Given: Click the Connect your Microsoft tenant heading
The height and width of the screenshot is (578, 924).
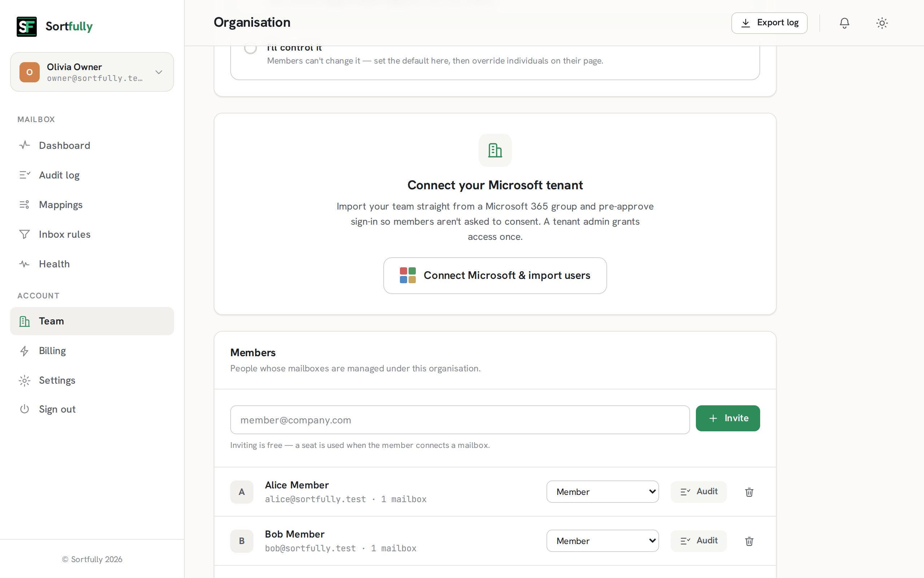Looking at the screenshot, I should pyautogui.click(x=495, y=185).
